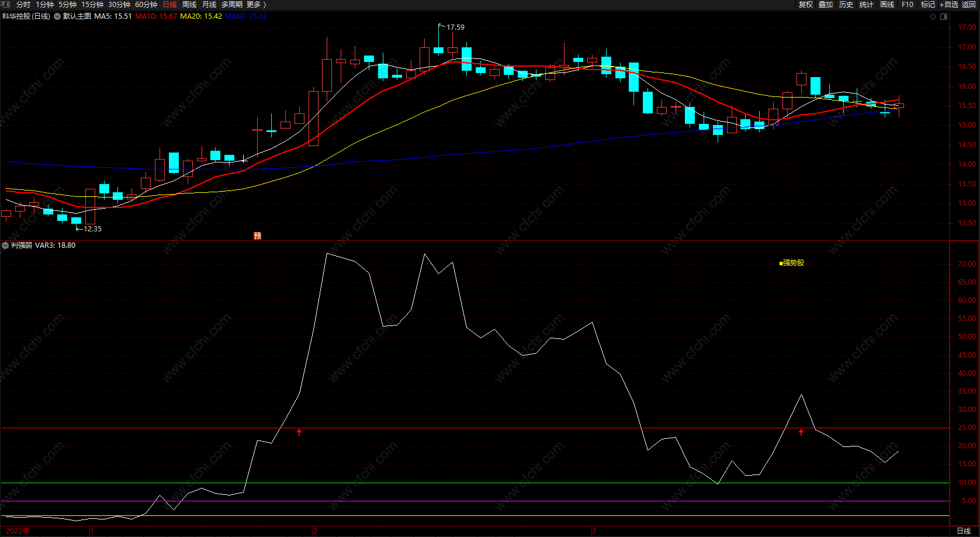The width and height of the screenshot is (980, 537).
Task: Switch to 月线 monthly chart
Action: coord(209,5)
